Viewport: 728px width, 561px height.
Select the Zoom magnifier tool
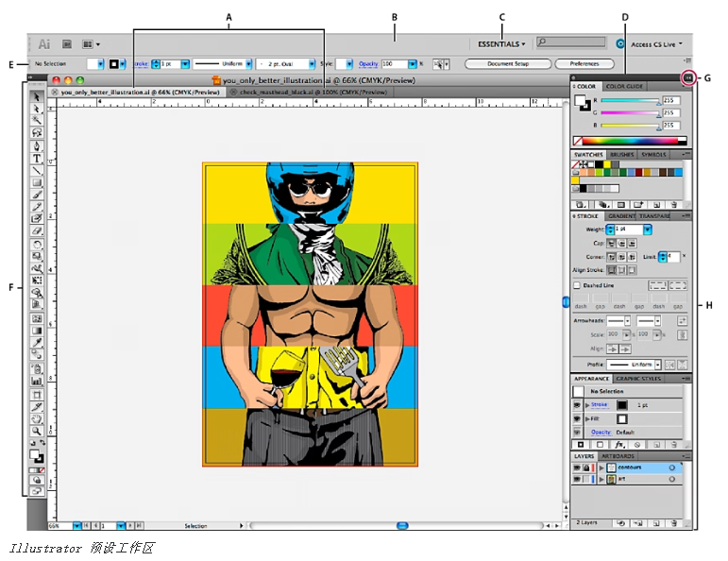tap(38, 431)
